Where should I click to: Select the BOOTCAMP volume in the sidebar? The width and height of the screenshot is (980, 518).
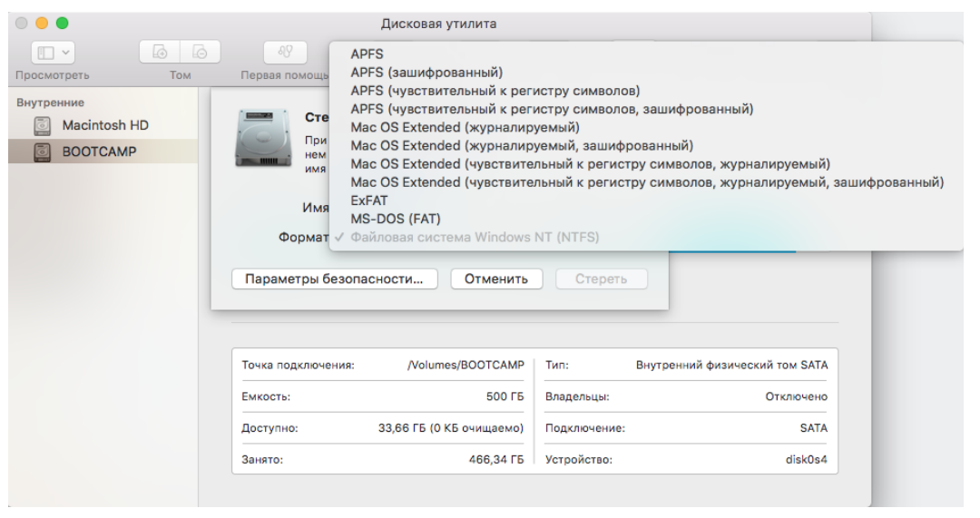click(x=103, y=151)
